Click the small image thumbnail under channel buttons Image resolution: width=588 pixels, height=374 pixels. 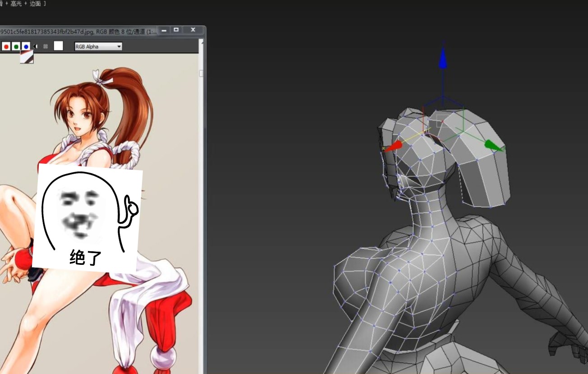point(27,57)
